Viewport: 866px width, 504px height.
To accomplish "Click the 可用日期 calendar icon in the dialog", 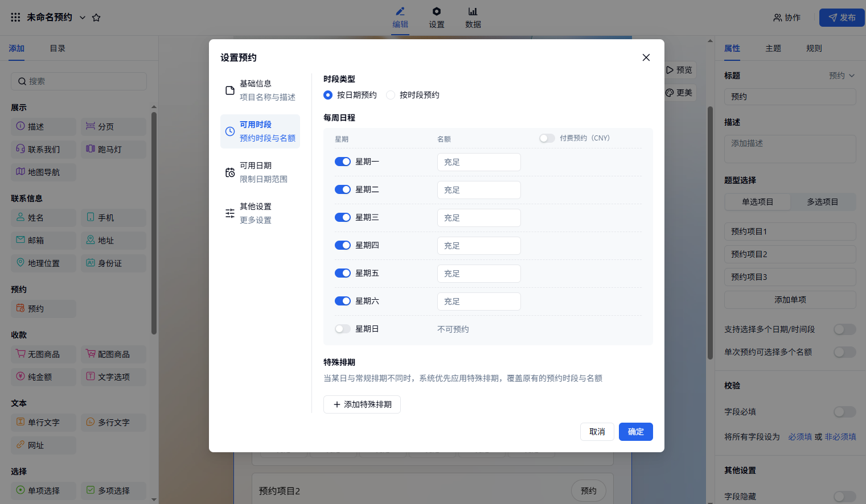I will (230, 172).
